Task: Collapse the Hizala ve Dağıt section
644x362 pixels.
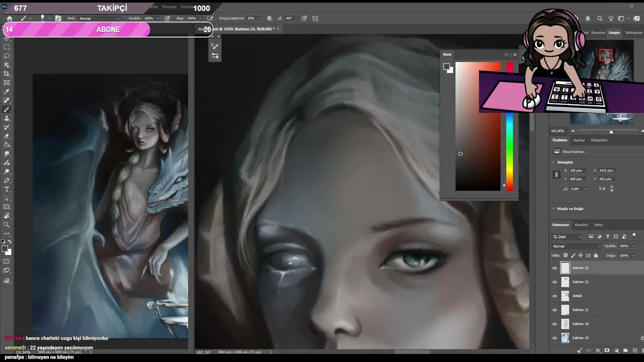Action: click(553, 209)
